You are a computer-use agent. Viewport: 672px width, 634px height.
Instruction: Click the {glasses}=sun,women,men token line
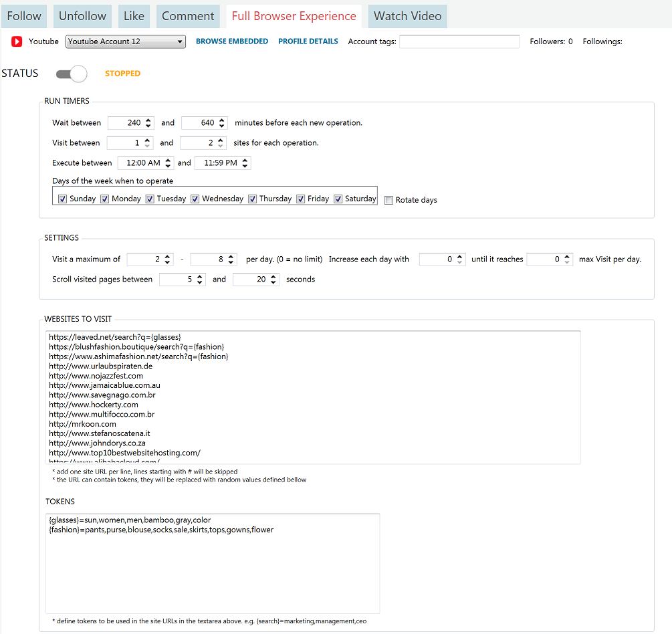tap(130, 520)
